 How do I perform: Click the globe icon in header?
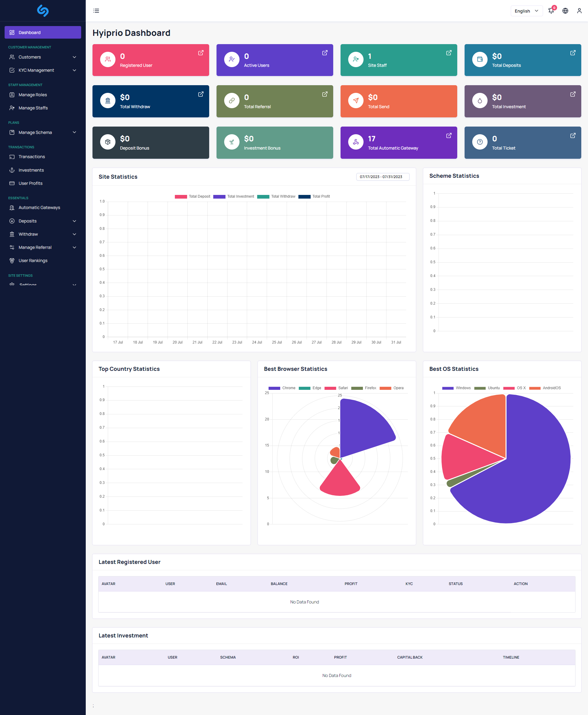click(x=565, y=11)
